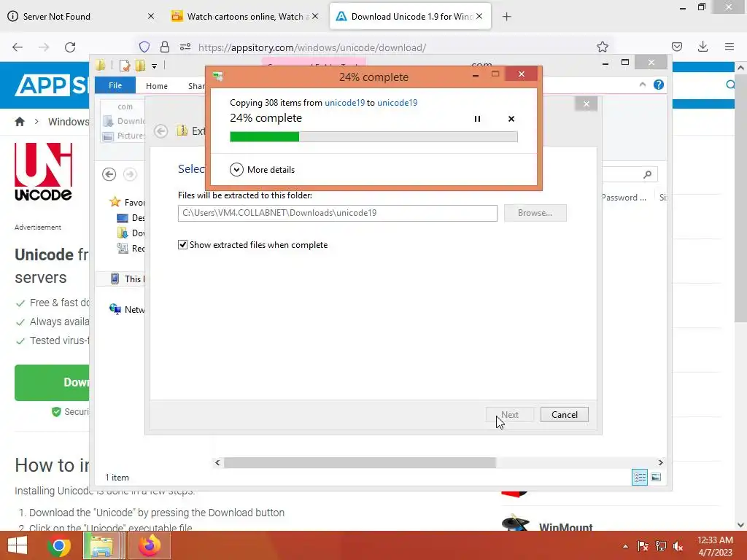Click the back arrow in extraction wizard
The image size is (747, 560).
(x=161, y=131)
